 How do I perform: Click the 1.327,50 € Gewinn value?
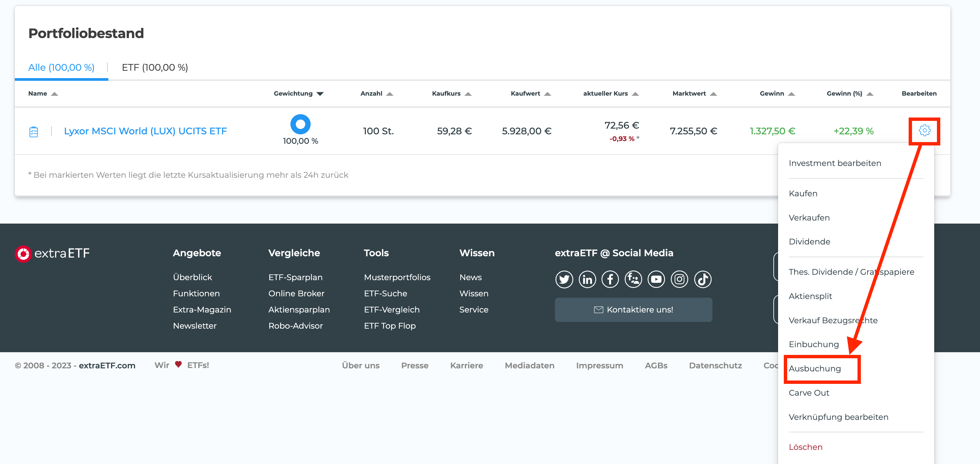point(772,131)
